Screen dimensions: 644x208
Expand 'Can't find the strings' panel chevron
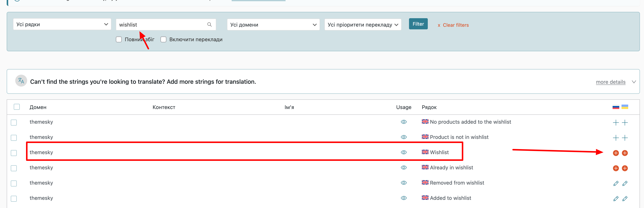click(x=634, y=82)
